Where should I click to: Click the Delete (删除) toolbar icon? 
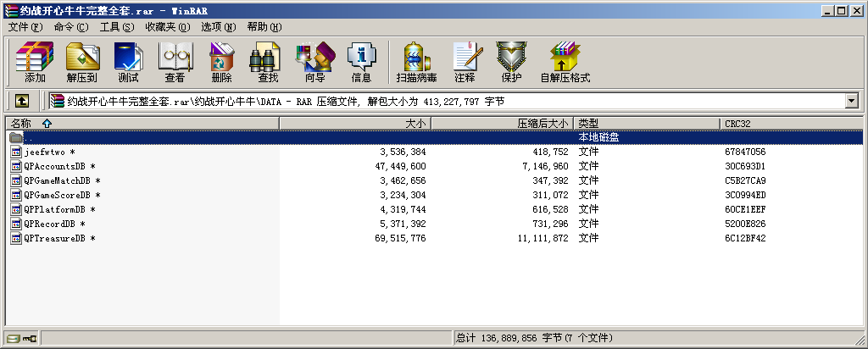click(221, 61)
